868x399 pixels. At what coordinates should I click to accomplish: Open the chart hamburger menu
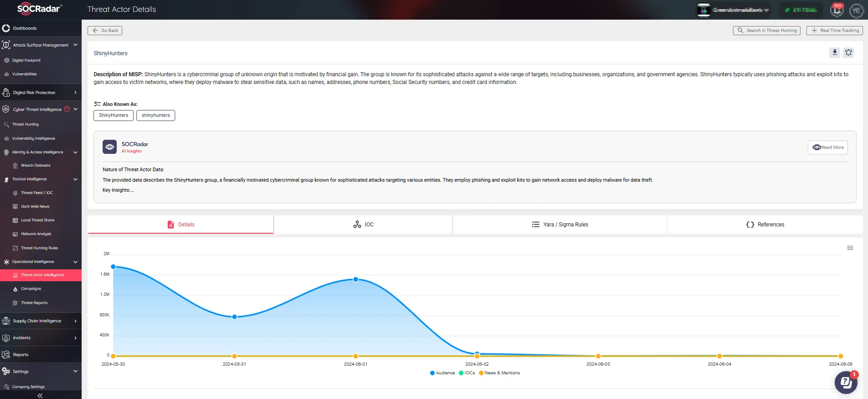coord(850,248)
